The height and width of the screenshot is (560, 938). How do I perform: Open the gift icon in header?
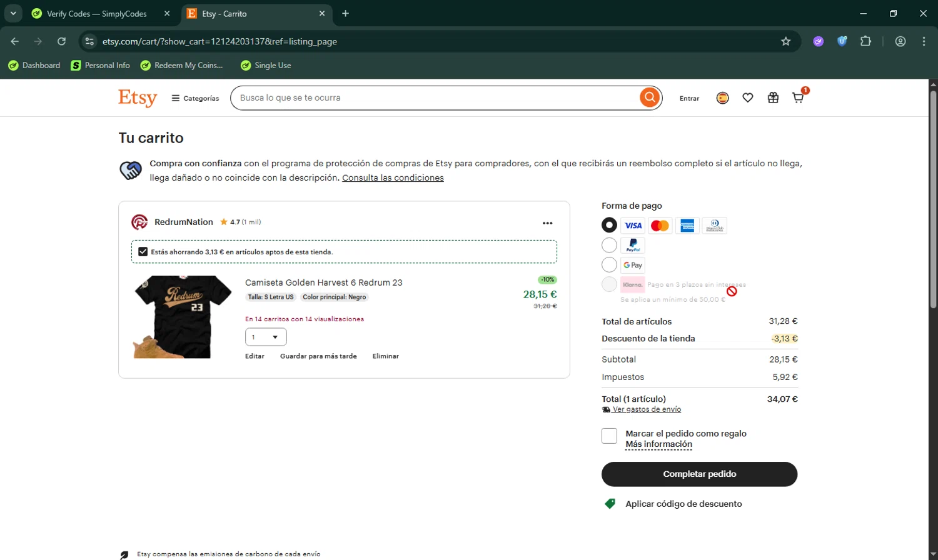pos(773,98)
